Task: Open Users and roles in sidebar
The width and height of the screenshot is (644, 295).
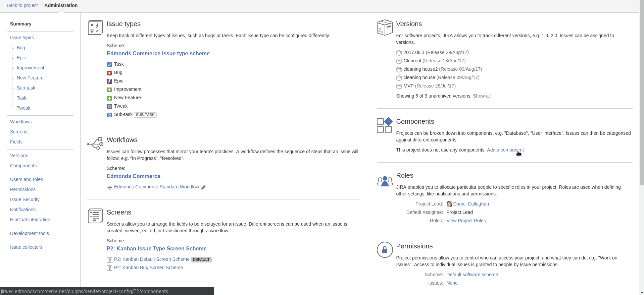Action: 27,179
